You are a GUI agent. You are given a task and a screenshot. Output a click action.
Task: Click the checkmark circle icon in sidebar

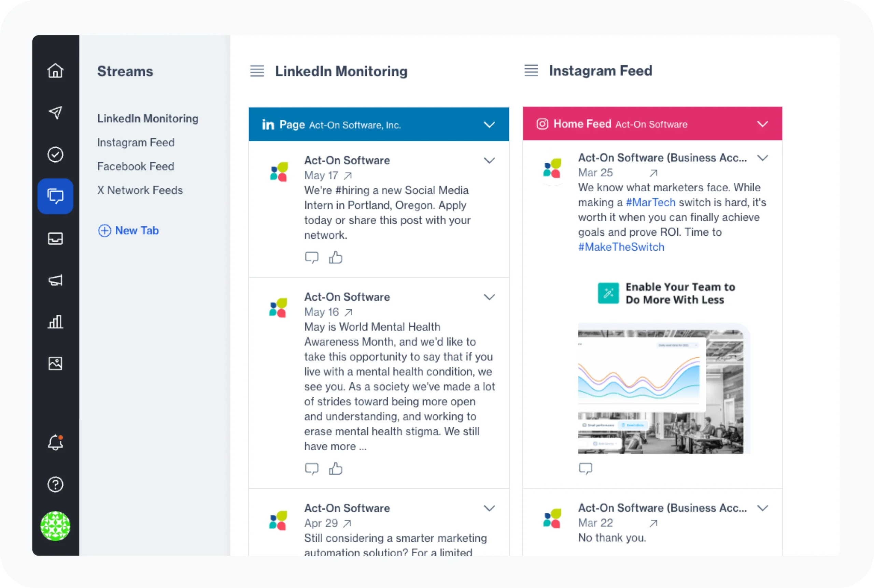(55, 155)
